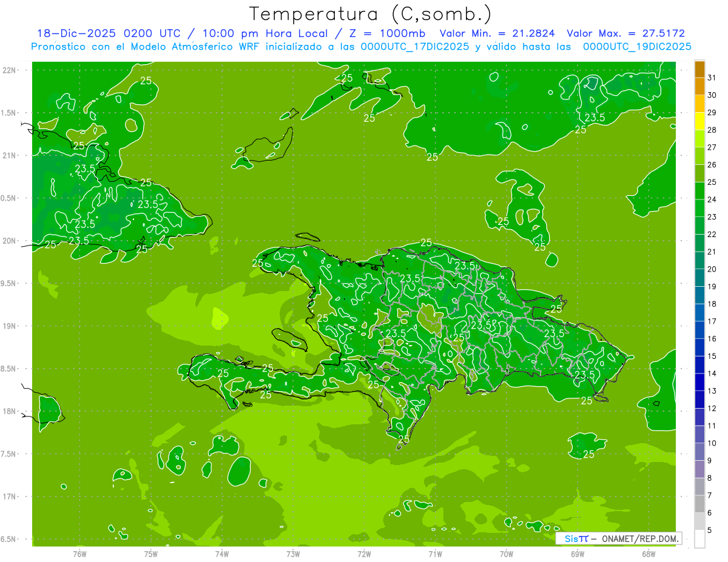Click the '21N' latitude axis label
This screenshot has height=562, width=728.
tap(9, 156)
